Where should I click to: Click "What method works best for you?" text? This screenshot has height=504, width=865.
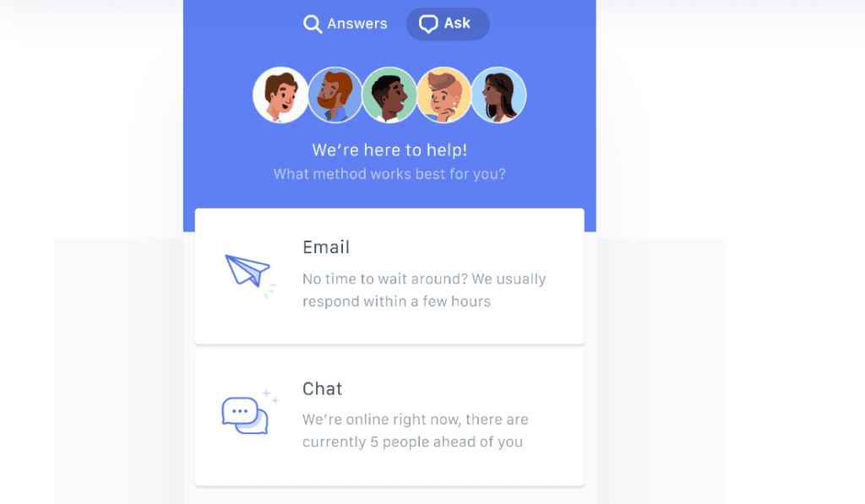(x=389, y=174)
